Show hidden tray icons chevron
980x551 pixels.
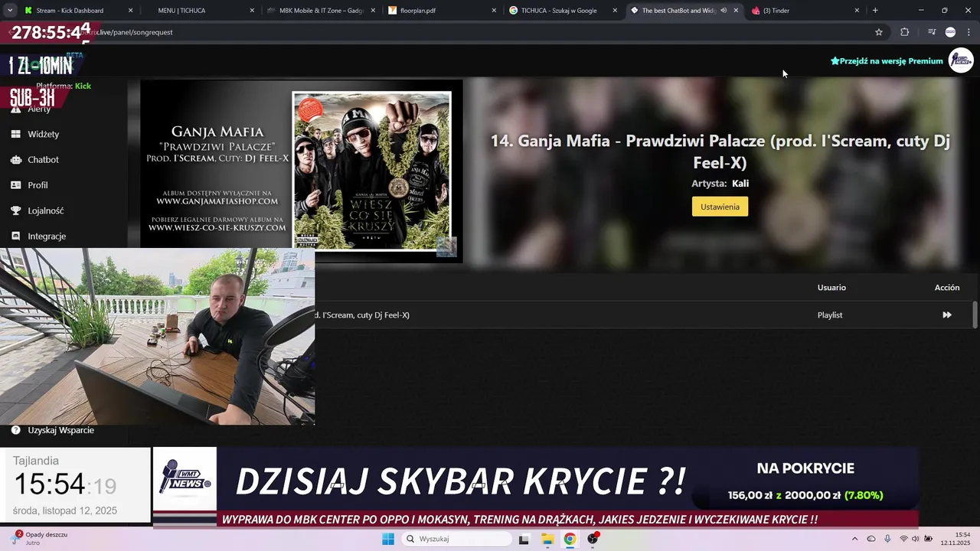854,539
